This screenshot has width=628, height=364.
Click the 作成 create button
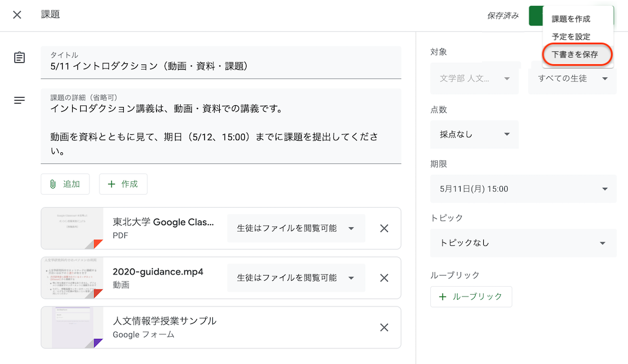tap(123, 184)
